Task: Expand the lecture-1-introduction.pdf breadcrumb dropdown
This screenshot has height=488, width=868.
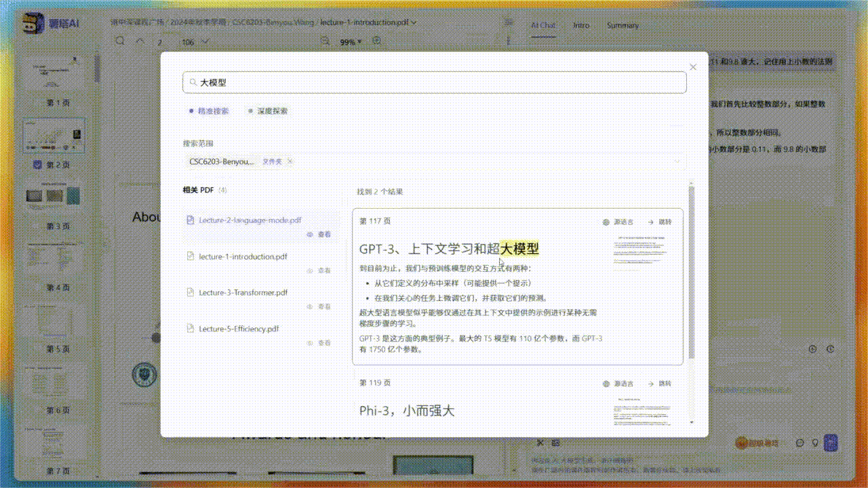Action: pos(414,22)
